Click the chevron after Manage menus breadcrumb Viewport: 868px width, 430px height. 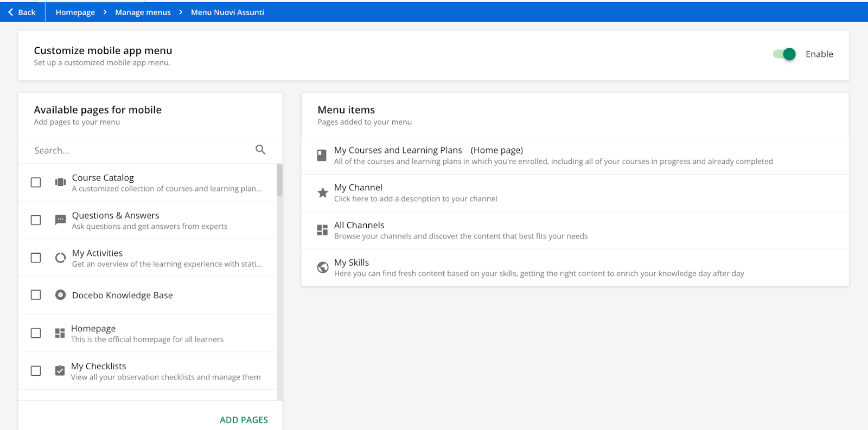pos(181,12)
